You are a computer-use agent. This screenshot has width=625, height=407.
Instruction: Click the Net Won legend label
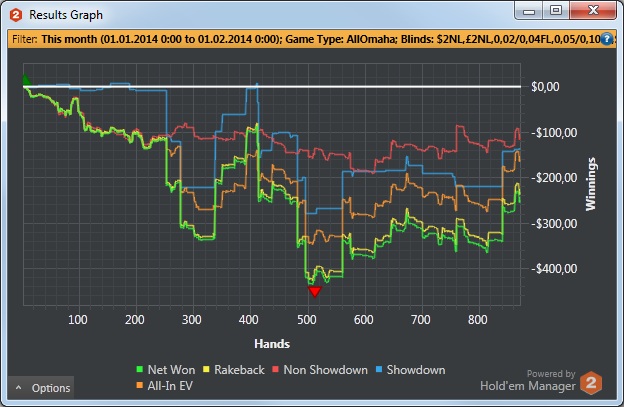(171, 370)
